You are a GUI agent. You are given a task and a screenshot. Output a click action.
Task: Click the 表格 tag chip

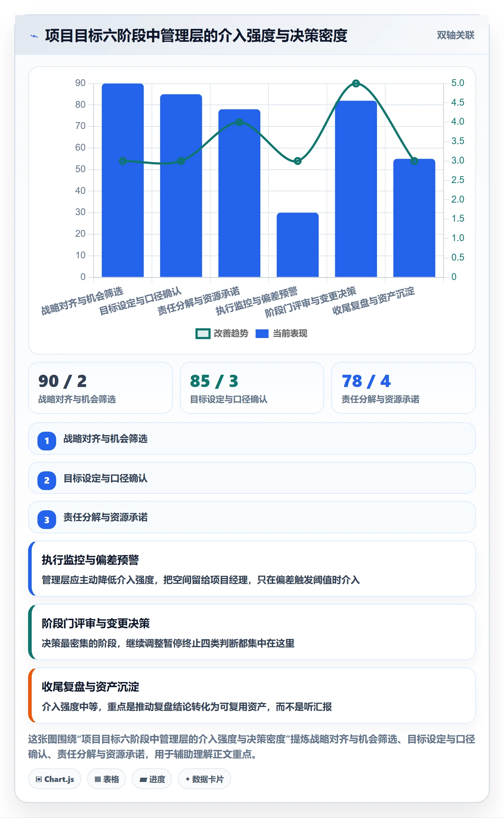pos(107,779)
